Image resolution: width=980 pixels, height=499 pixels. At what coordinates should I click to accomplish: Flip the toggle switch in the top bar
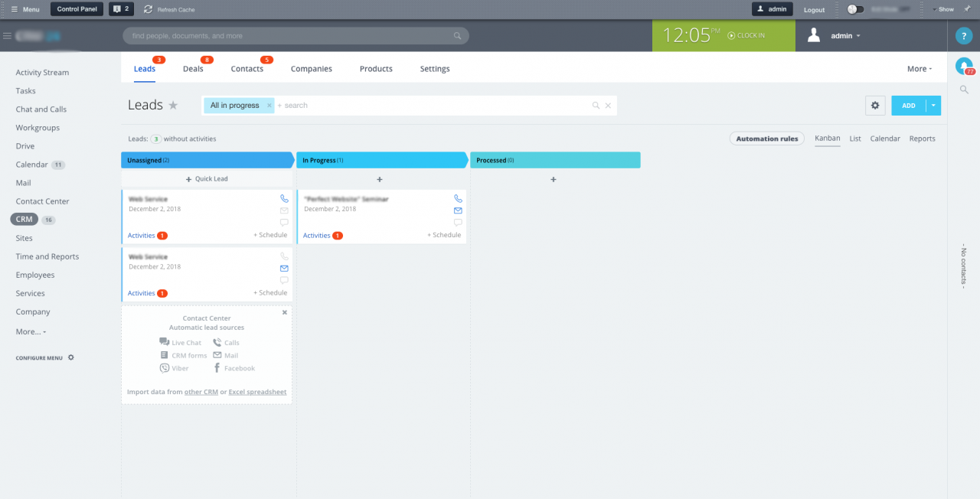click(x=855, y=9)
